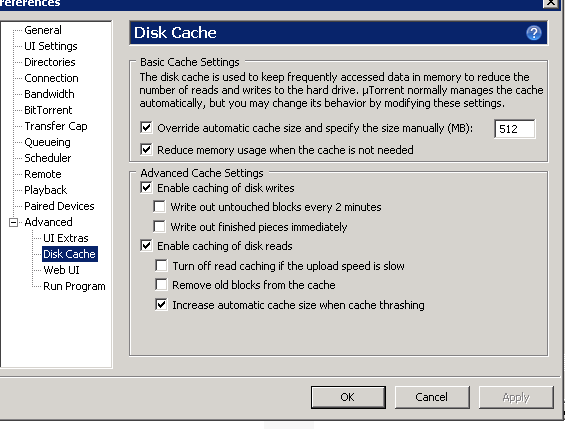Confirm settings with the OK button
The image size is (565, 429).
[348, 397]
